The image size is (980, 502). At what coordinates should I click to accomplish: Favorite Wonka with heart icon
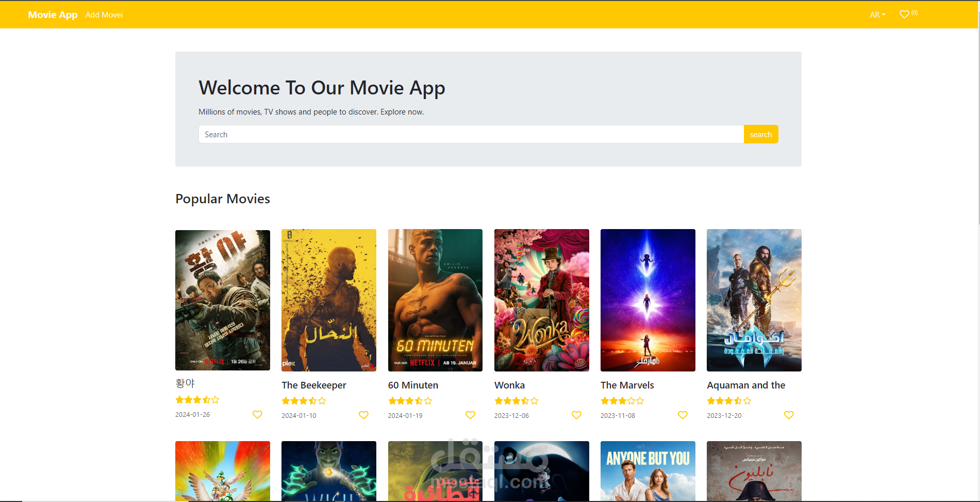pos(576,415)
